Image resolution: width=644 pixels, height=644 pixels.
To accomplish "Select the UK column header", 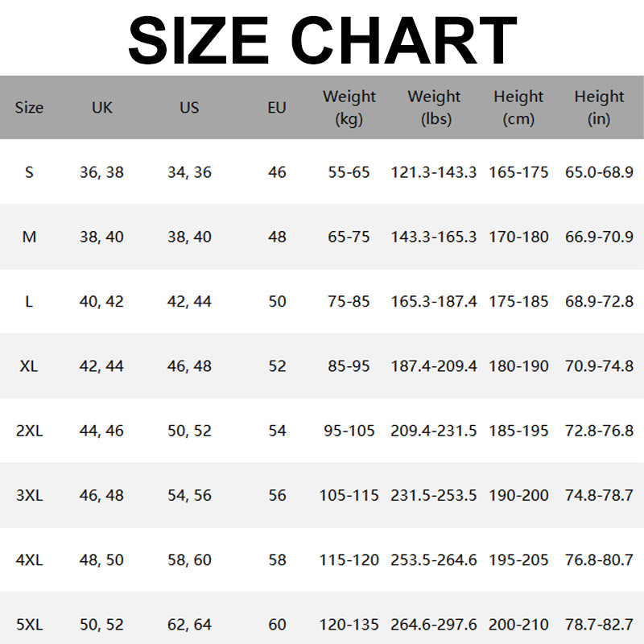I will (x=102, y=107).
